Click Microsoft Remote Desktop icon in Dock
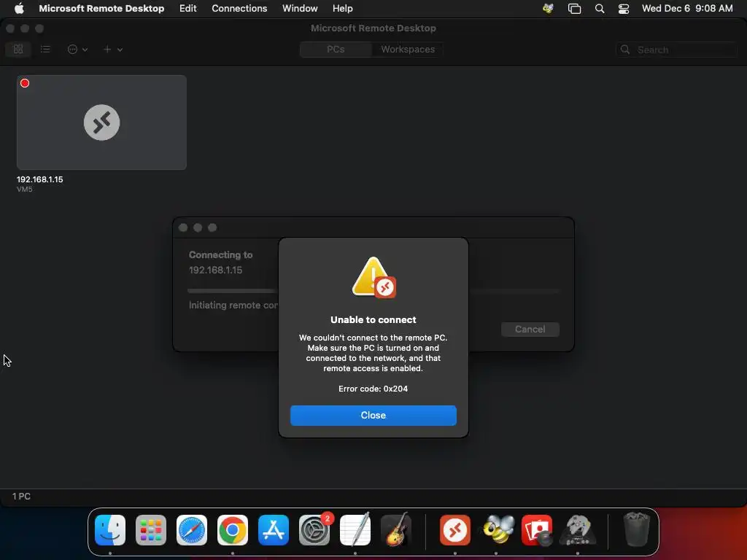This screenshot has height=560, width=747. [455, 530]
